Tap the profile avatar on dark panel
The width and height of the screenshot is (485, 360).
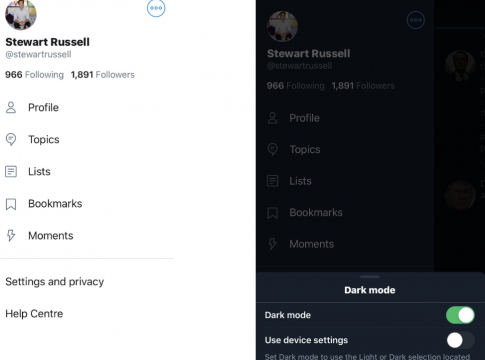pyautogui.click(x=282, y=26)
